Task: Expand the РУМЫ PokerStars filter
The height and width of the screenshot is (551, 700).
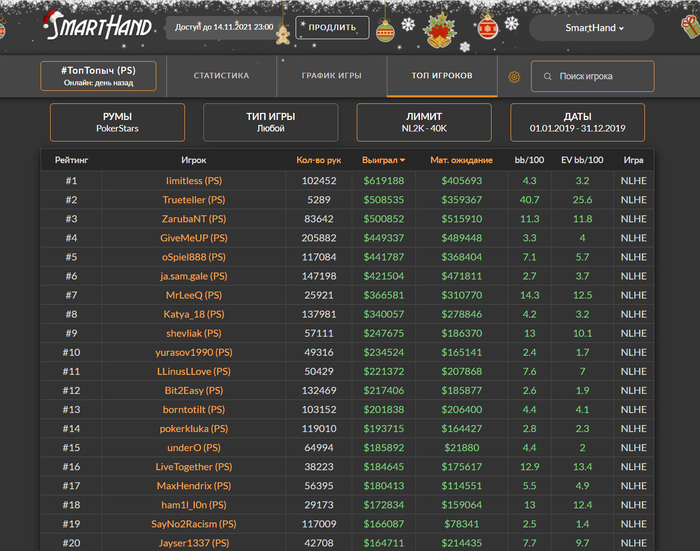Action: (117, 122)
